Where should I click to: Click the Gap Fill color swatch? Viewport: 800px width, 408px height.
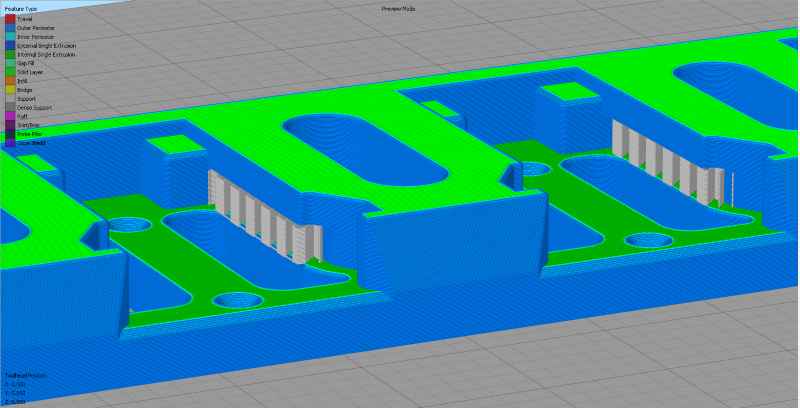(10, 63)
